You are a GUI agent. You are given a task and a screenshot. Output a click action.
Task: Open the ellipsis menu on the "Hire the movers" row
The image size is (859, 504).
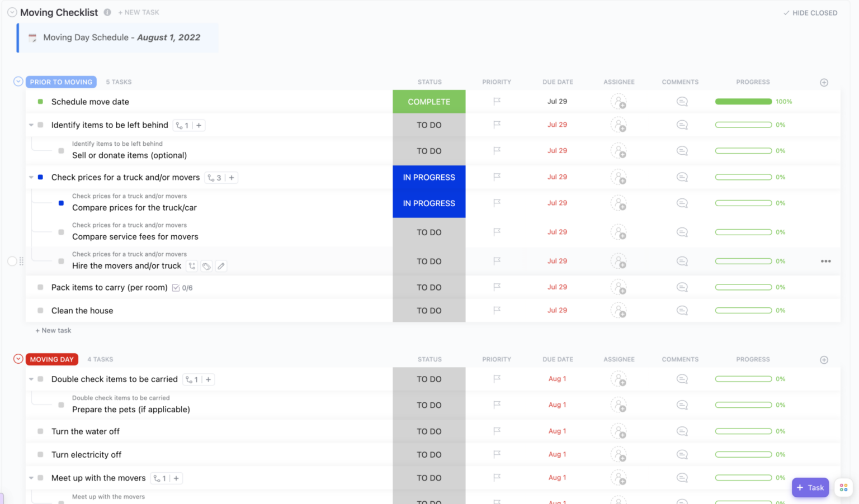tap(826, 261)
